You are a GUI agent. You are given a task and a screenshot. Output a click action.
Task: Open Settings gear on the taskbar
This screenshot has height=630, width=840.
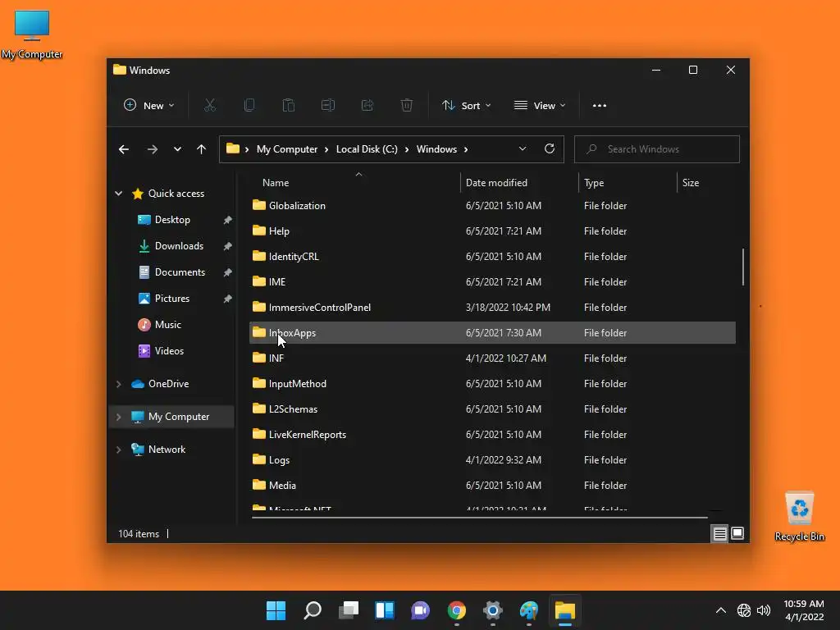click(493, 610)
